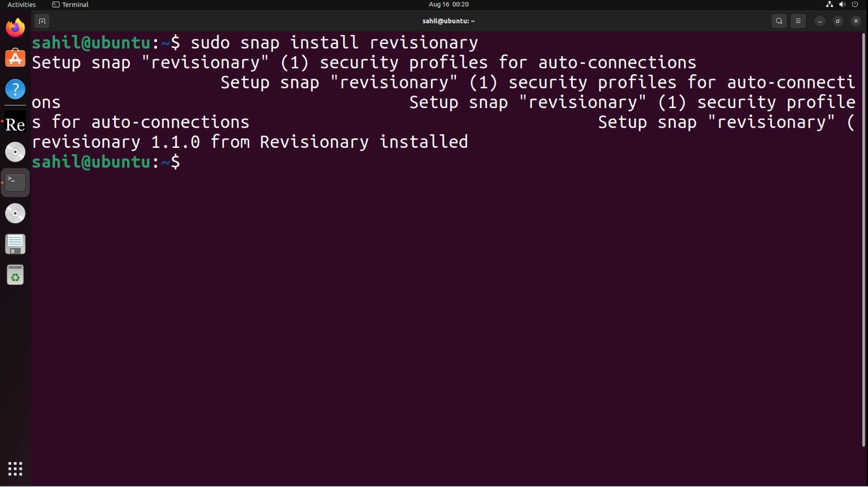This screenshot has width=868, height=487.
Task: Click Activities in the top bar
Action: coord(22,5)
